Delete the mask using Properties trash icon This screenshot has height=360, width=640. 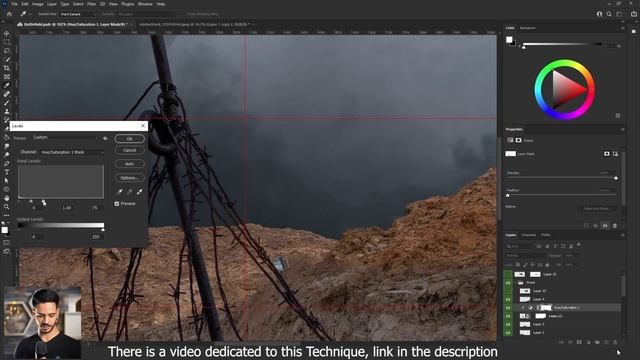click(615, 225)
